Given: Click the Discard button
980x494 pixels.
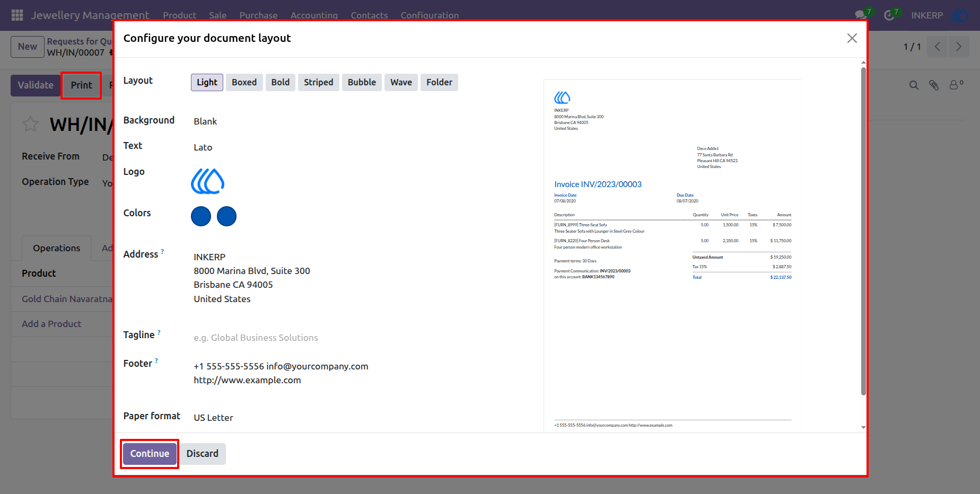Looking at the screenshot, I should coord(202,454).
